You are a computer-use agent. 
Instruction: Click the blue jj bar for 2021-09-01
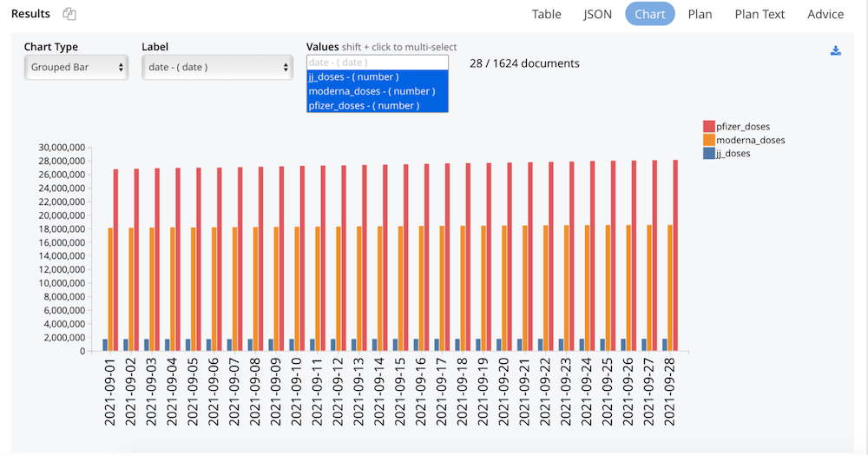pos(105,345)
